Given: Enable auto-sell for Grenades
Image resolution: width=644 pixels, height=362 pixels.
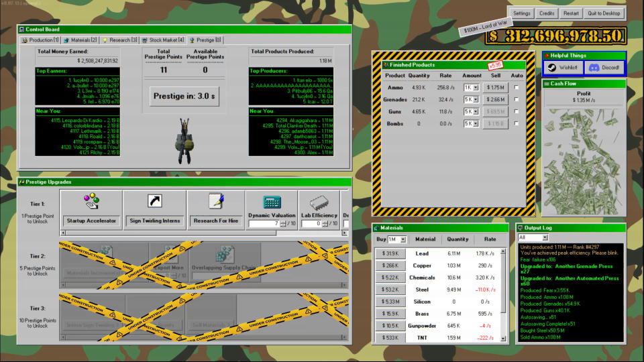Looking at the screenshot, I should click(517, 99).
